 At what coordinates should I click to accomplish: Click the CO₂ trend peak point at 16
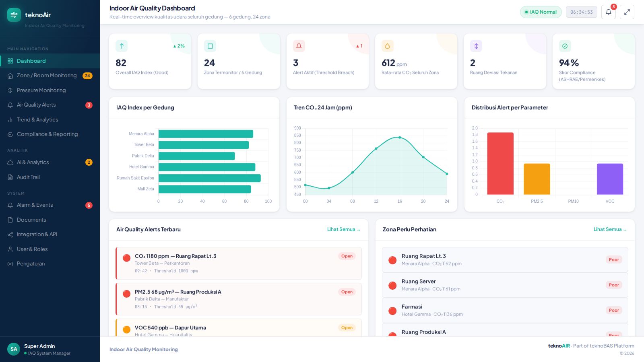pyautogui.click(x=400, y=138)
